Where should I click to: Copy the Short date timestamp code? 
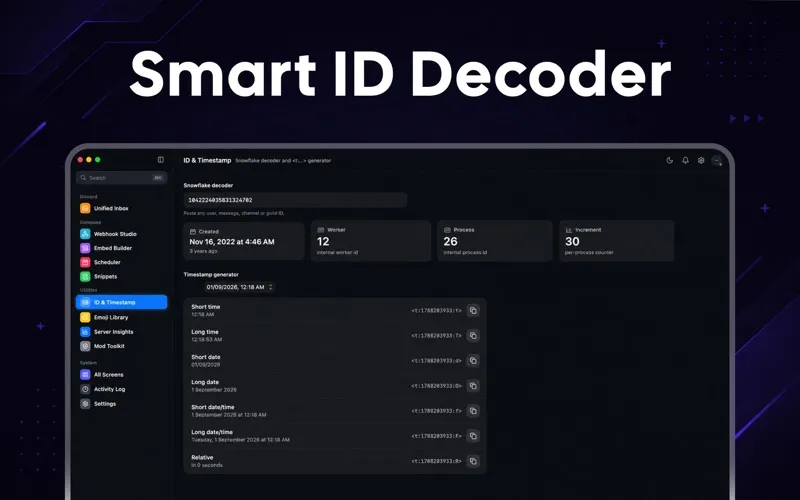coord(473,360)
